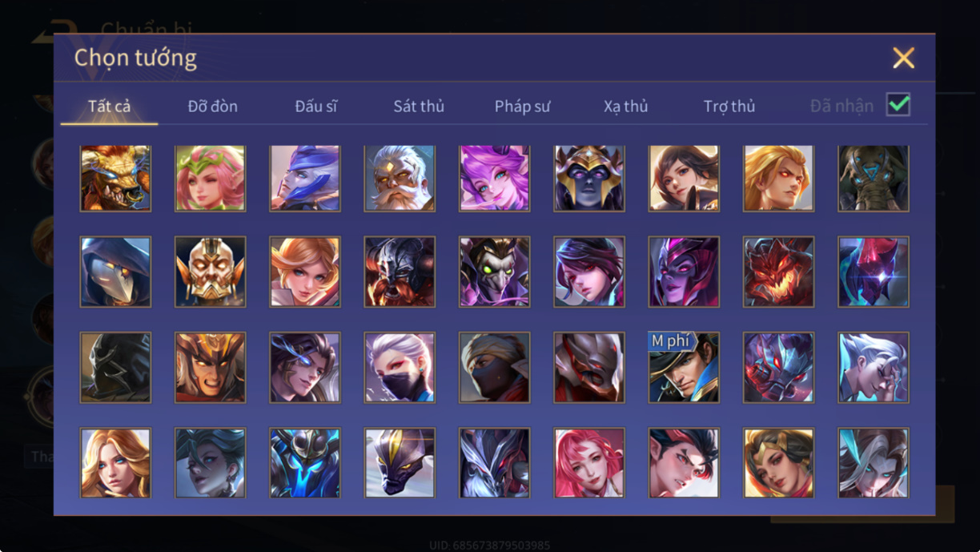The image size is (980, 552).
Task: Select the pink-haired woman in bottom row
Action: tap(589, 462)
